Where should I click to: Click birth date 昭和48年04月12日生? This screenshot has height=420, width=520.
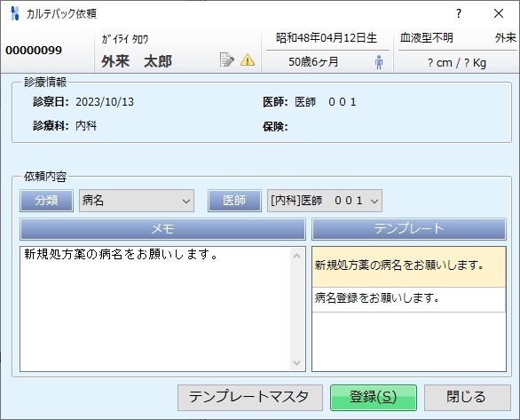pyautogui.click(x=327, y=38)
